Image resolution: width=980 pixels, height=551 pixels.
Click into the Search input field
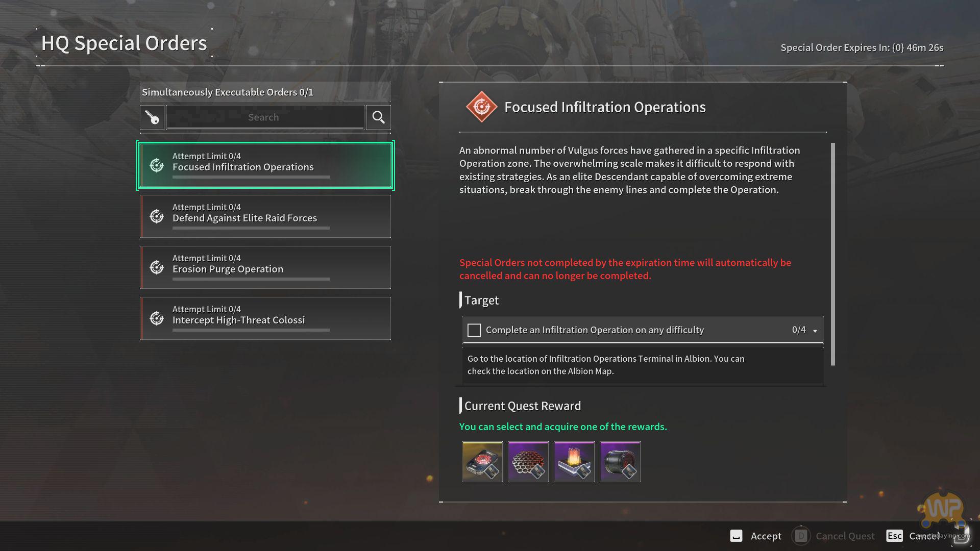[x=264, y=117]
